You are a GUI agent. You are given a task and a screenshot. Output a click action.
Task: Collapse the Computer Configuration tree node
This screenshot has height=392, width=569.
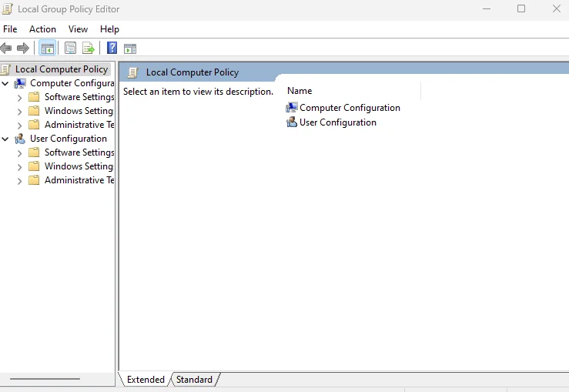(x=6, y=83)
